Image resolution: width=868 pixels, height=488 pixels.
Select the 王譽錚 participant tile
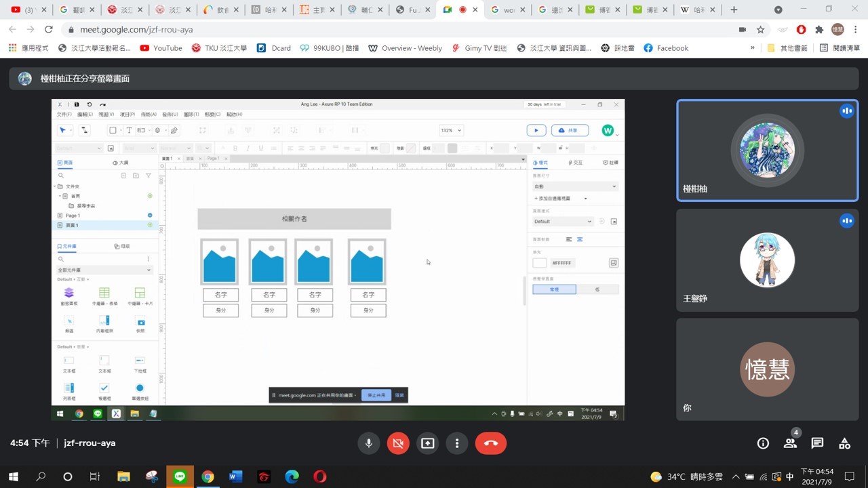click(x=767, y=260)
